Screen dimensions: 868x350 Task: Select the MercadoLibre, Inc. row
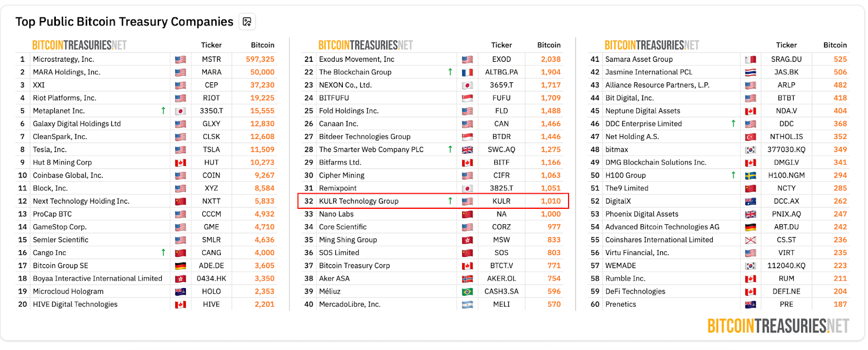(x=349, y=304)
